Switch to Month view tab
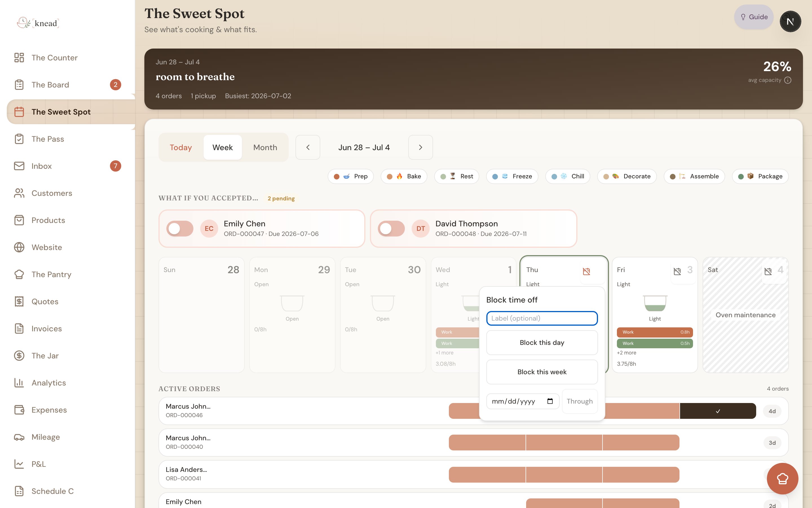 point(265,147)
